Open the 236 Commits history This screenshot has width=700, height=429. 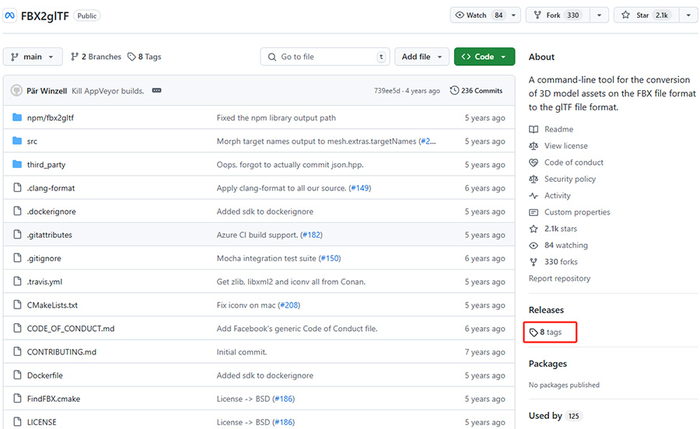point(476,90)
